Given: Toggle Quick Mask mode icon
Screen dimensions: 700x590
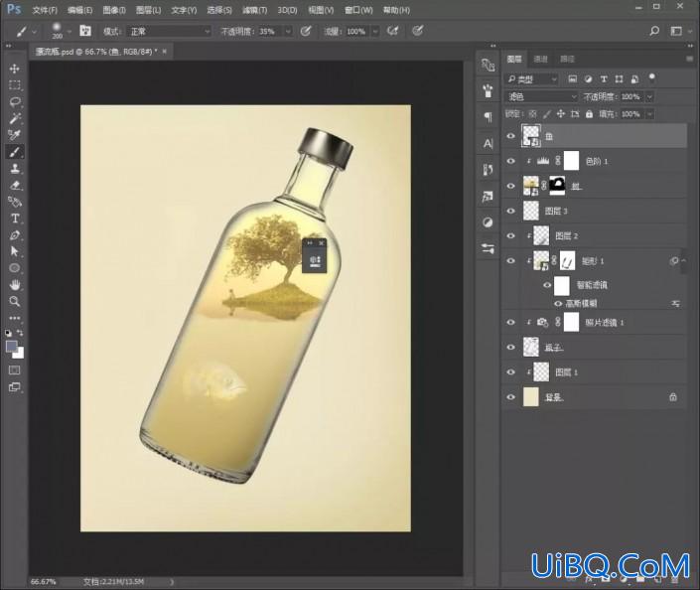Looking at the screenshot, I should pyautogui.click(x=14, y=370).
